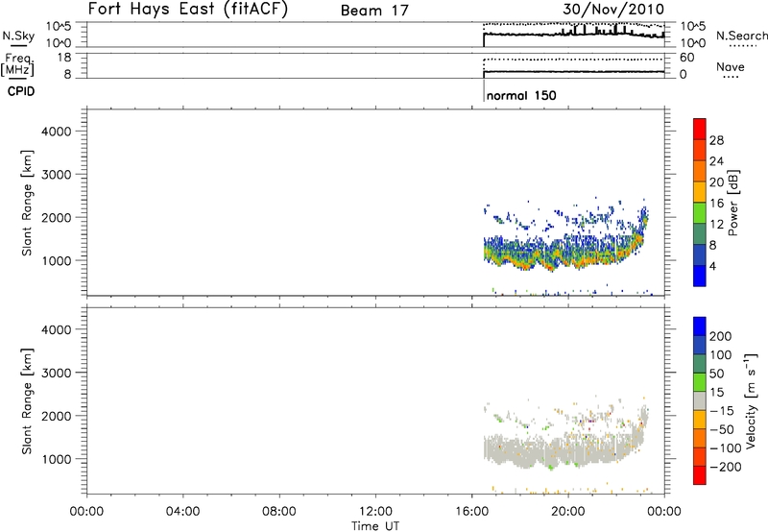Click the "Velocity [m s-1]" colorbar title
This screenshot has width=768, height=532.
point(752,400)
